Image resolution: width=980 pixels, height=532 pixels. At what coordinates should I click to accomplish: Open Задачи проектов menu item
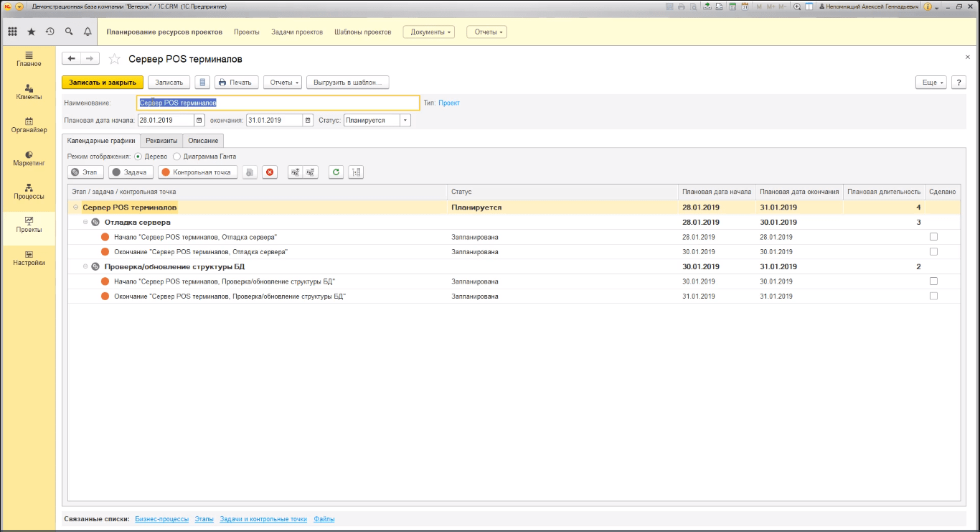[x=297, y=32]
